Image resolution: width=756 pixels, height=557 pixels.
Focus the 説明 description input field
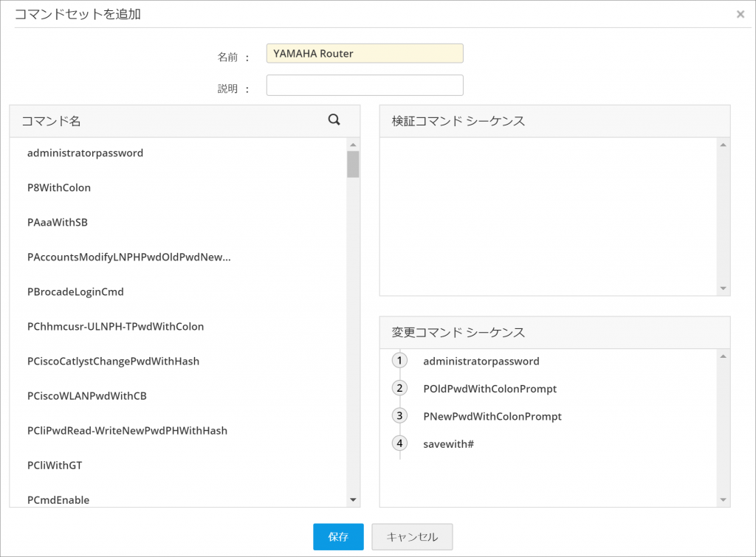tap(365, 86)
